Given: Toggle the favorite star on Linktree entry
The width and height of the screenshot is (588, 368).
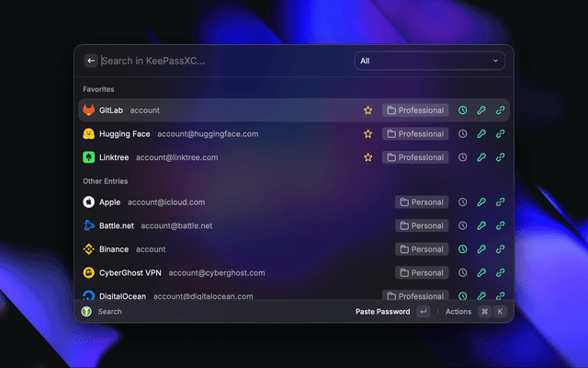Looking at the screenshot, I should (x=367, y=157).
